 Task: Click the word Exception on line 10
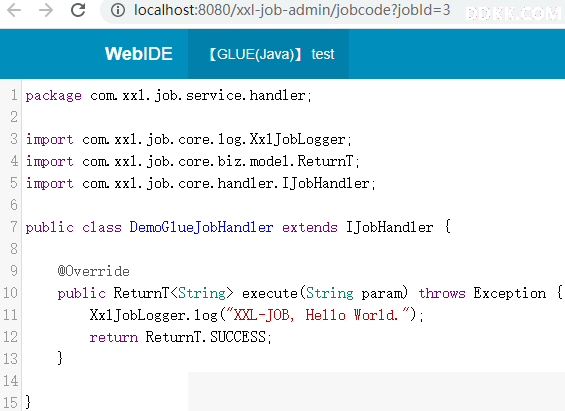point(510,293)
